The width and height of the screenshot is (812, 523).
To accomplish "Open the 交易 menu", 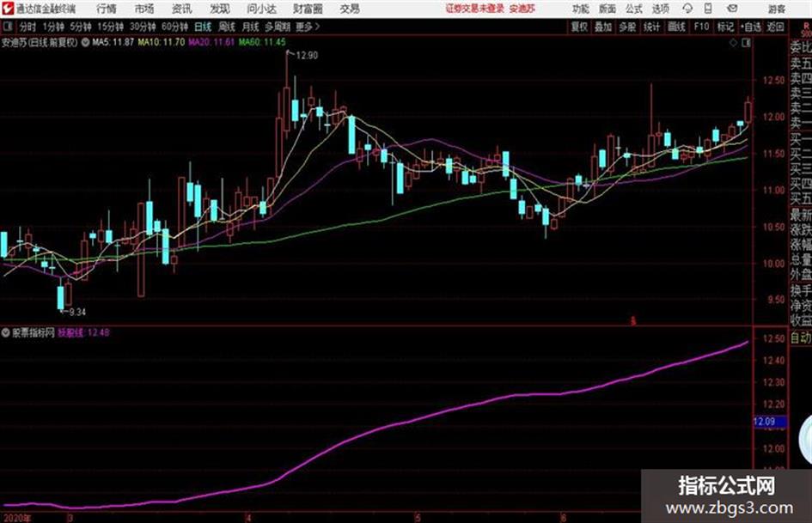I will tap(350, 9).
